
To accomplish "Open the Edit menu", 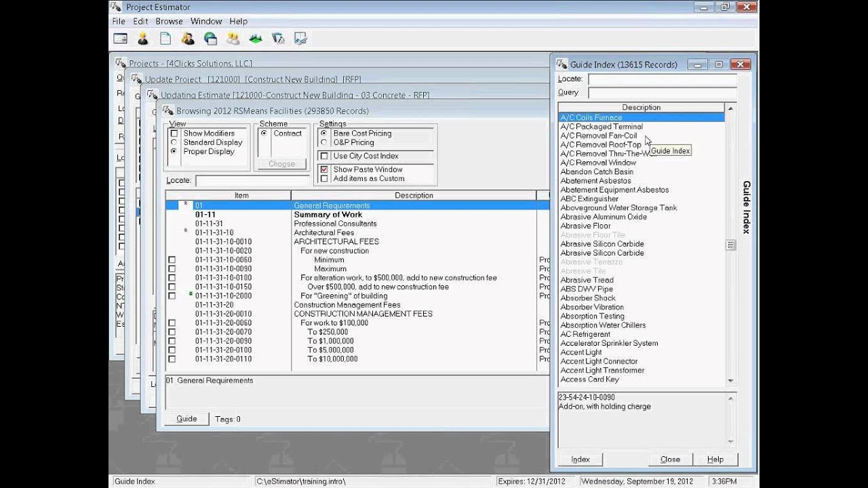I will [140, 21].
